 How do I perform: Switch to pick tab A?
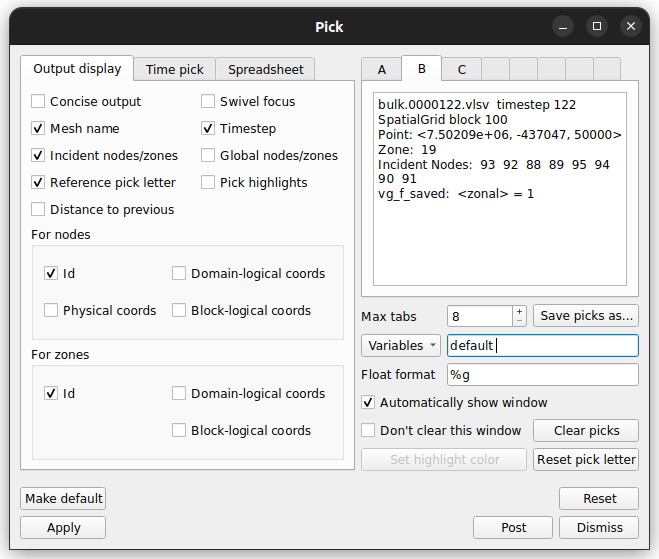coord(381,69)
